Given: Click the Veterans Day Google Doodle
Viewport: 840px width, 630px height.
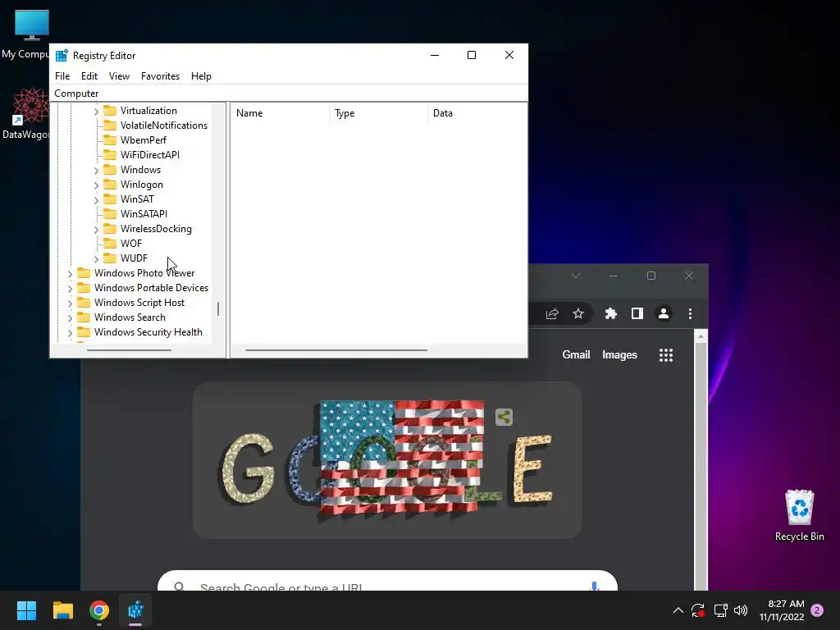Looking at the screenshot, I should [x=387, y=460].
